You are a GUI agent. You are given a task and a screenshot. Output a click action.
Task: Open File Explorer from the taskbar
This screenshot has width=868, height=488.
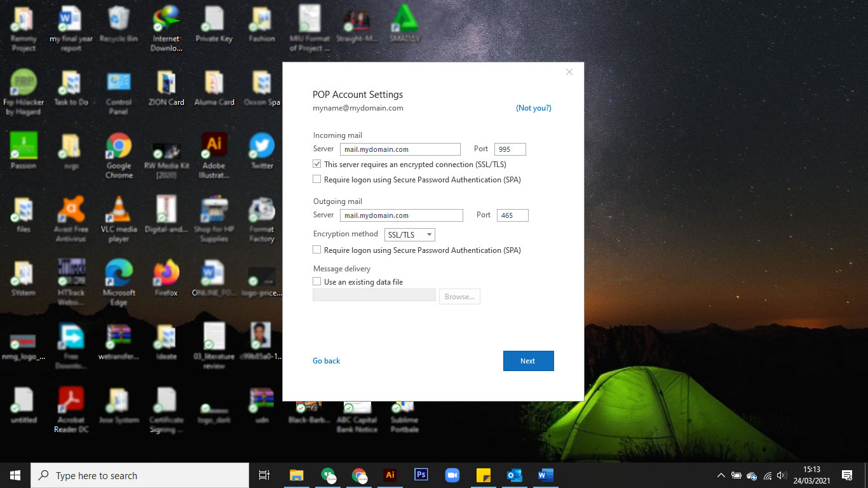coord(297,475)
